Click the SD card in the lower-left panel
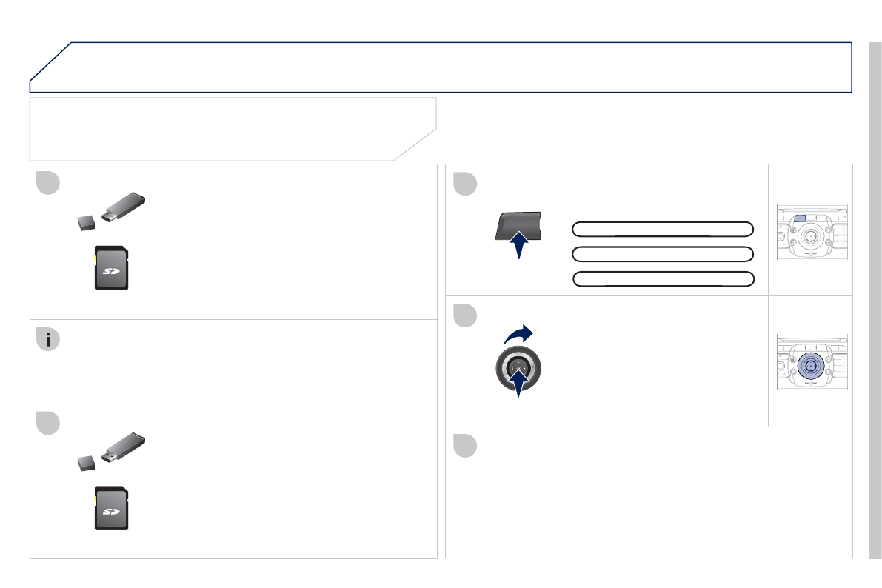The image size is (882, 588). pyautogui.click(x=111, y=508)
